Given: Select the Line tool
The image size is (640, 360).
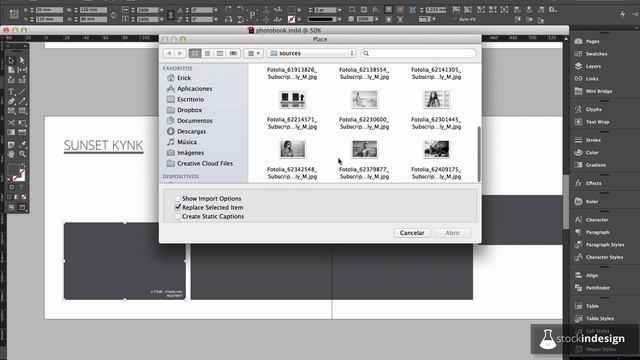Looking at the screenshot, I should [22, 92].
